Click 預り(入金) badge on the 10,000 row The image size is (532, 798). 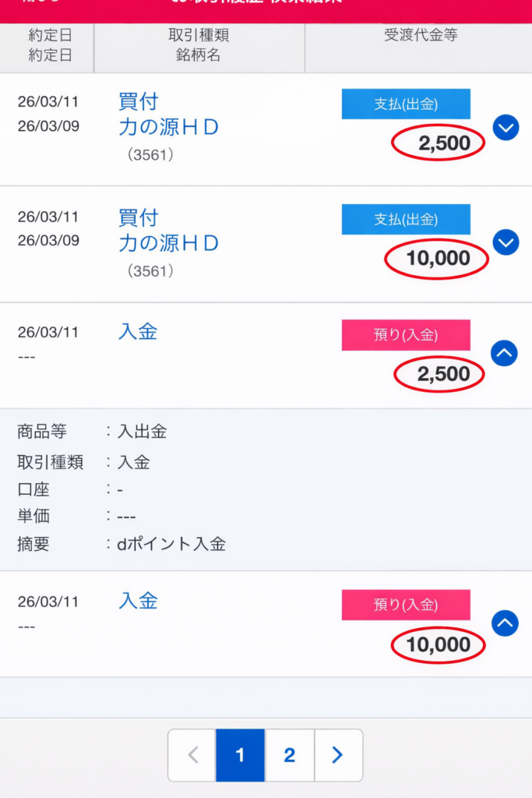tap(406, 605)
